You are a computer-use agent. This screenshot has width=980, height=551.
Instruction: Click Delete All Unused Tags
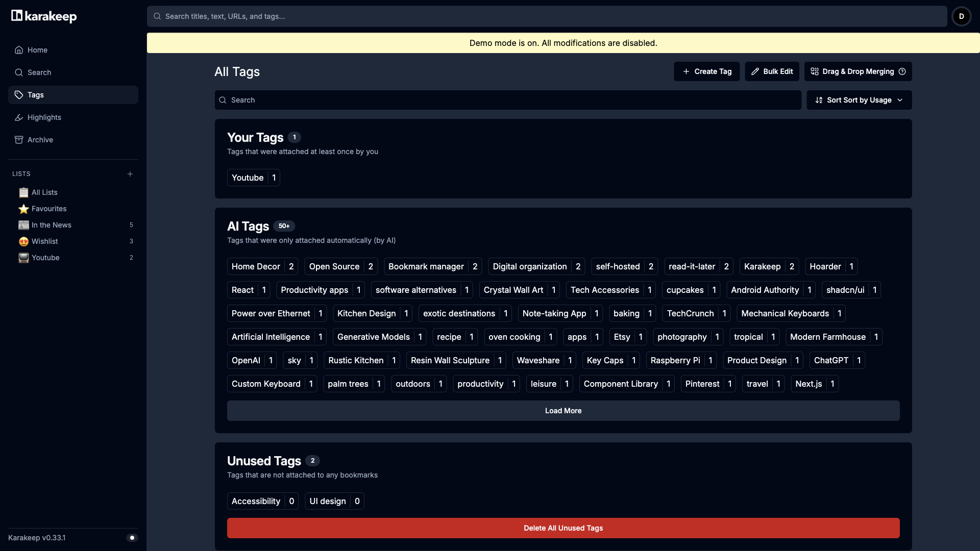[x=563, y=528]
